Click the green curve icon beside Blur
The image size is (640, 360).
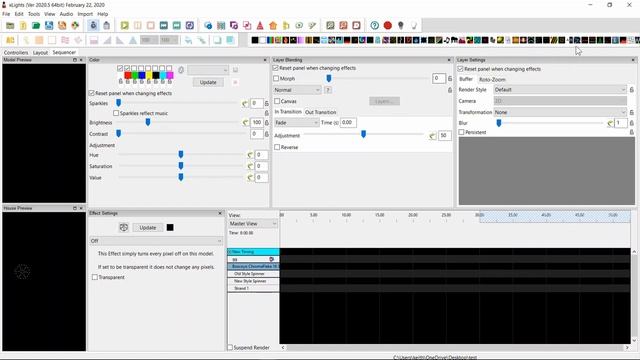click(x=610, y=123)
